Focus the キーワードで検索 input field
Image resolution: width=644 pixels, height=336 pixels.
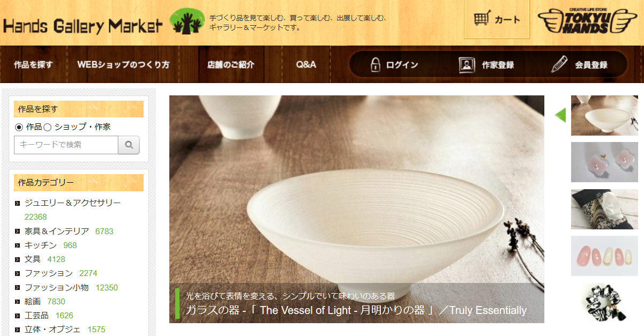pos(66,145)
